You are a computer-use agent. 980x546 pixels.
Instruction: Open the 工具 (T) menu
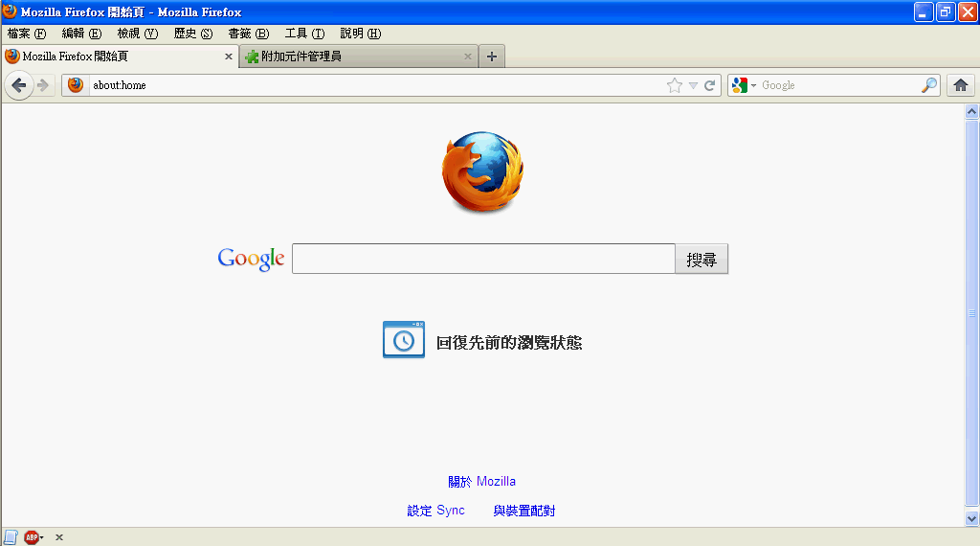click(304, 34)
